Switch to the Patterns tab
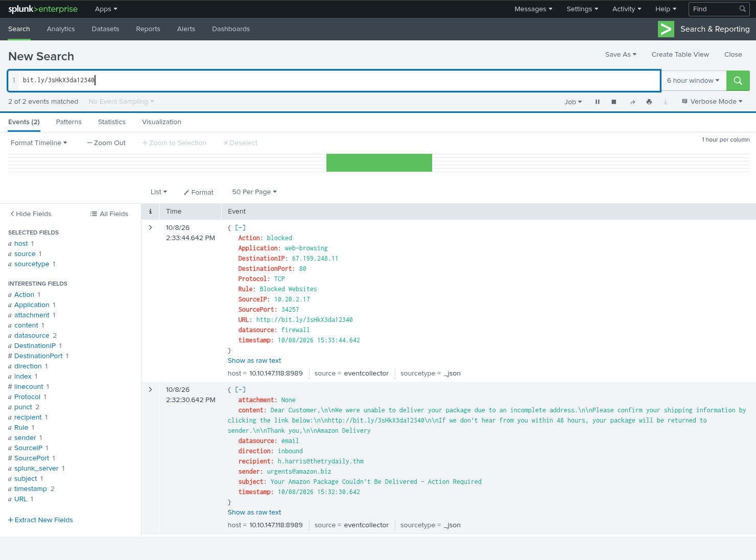The width and height of the screenshot is (756, 560). (x=69, y=122)
